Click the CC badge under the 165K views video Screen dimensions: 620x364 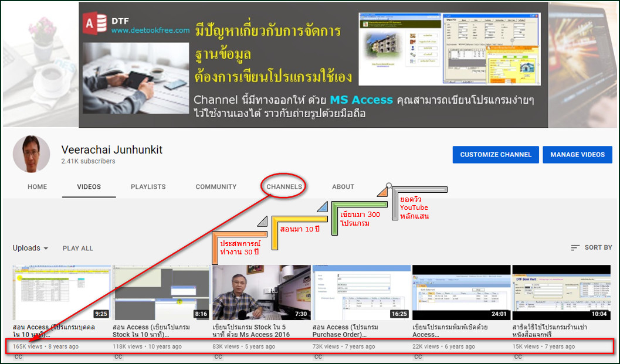click(18, 356)
